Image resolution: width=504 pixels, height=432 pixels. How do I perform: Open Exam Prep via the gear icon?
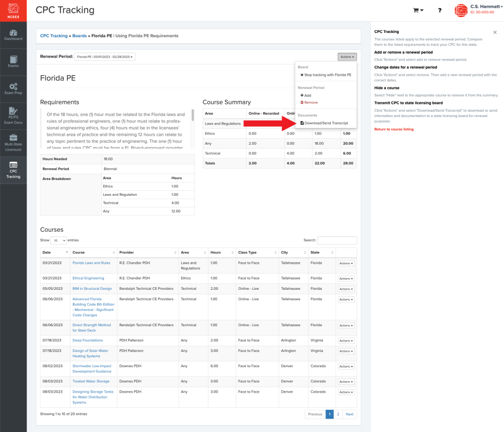tap(13, 89)
